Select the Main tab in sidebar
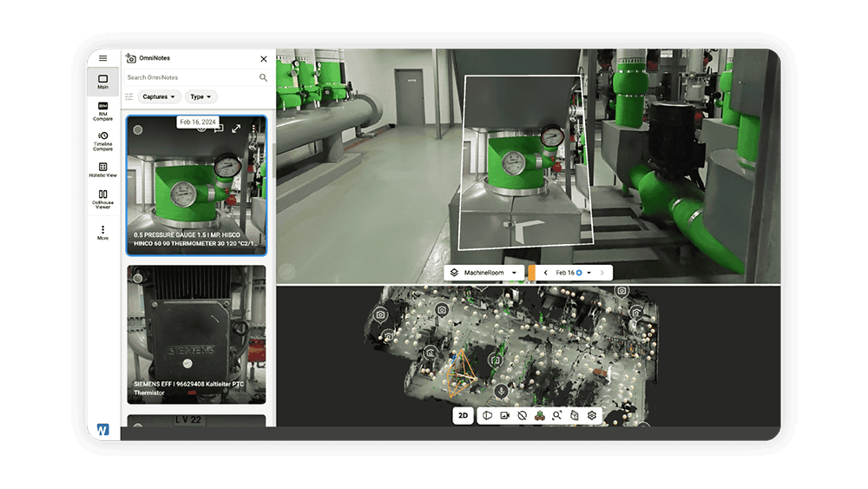 point(103,82)
